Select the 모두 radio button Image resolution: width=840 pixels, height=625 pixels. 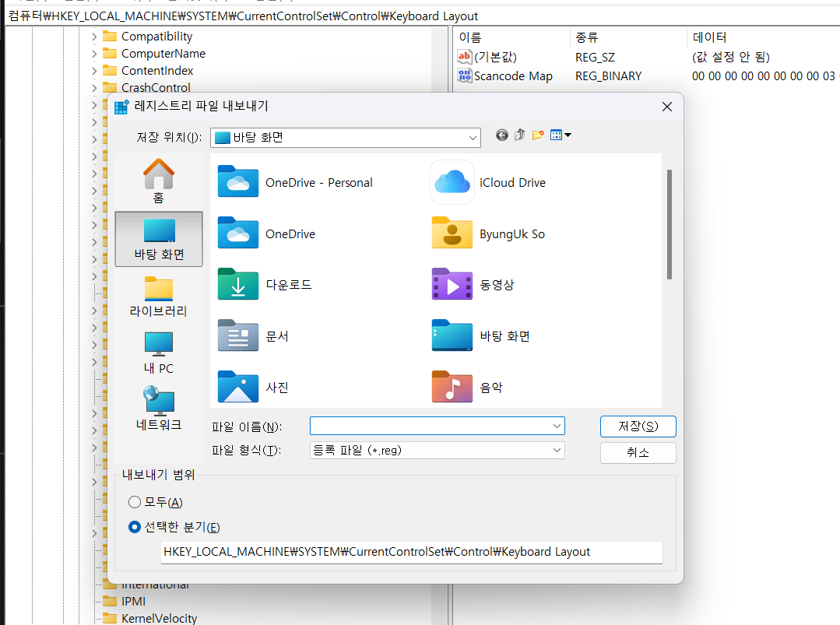click(x=135, y=503)
